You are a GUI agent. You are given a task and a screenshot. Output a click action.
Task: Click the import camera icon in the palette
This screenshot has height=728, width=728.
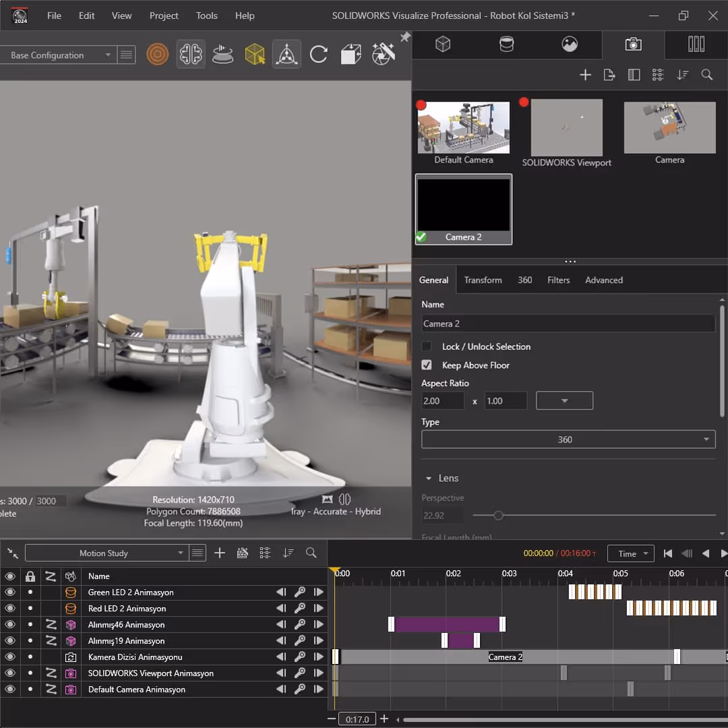tap(609, 75)
